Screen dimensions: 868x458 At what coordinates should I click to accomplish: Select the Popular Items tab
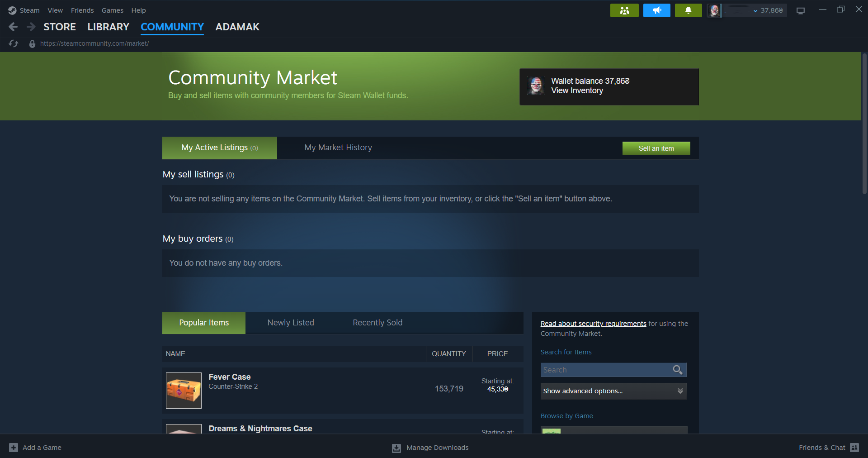point(204,323)
